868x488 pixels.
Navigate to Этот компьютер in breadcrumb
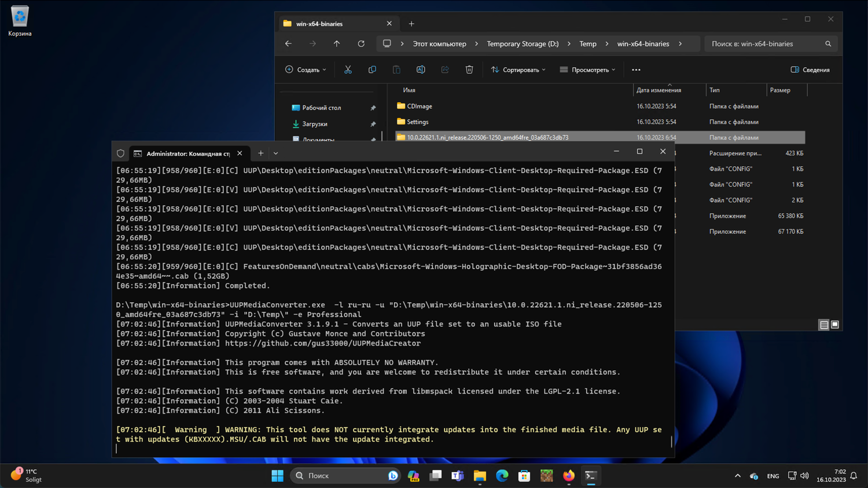click(x=439, y=43)
